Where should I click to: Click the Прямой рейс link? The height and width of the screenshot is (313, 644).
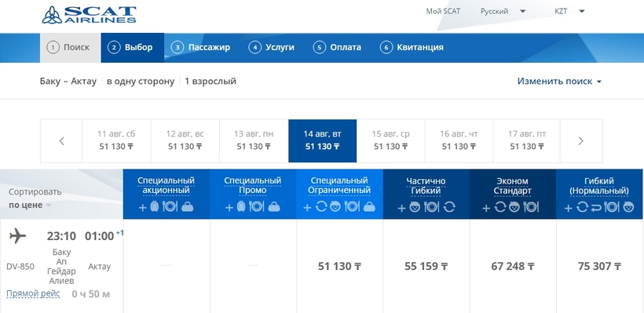point(33,293)
